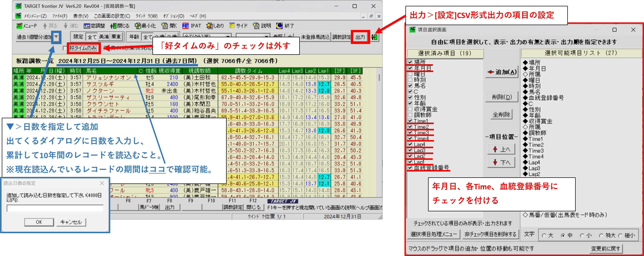Screen dimensions: 644x256
Task: Click the 窓調整 window adjust icon
Action: click(87, 26)
